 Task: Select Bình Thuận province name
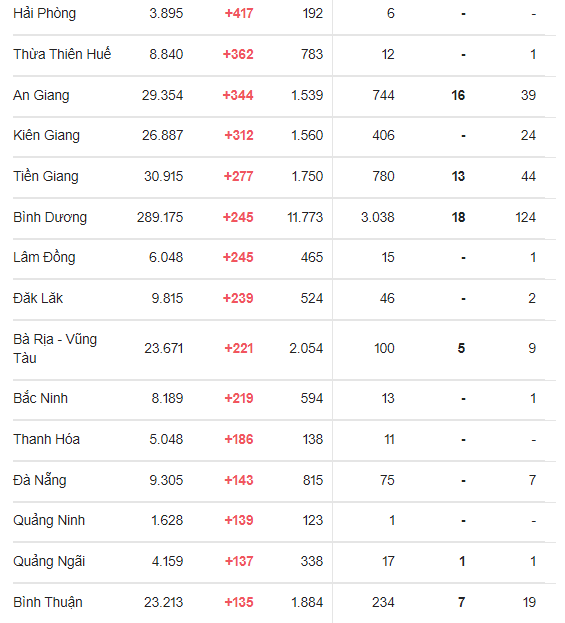coord(48,603)
